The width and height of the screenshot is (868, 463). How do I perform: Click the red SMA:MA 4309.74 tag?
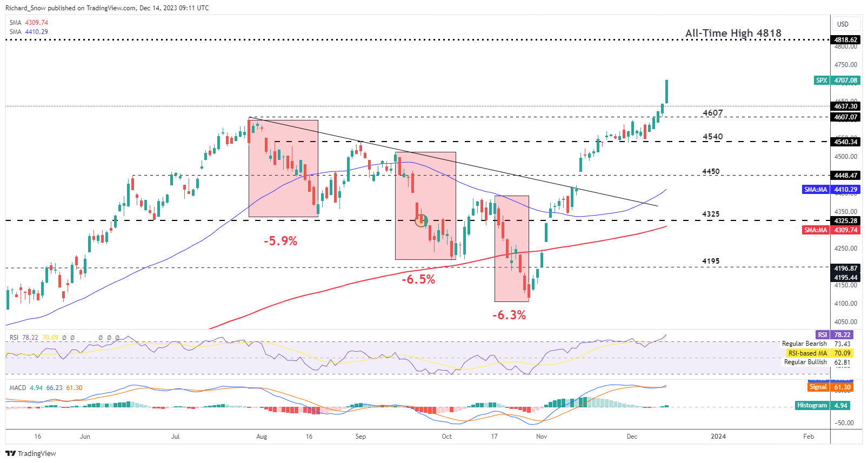pyautogui.click(x=831, y=230)
